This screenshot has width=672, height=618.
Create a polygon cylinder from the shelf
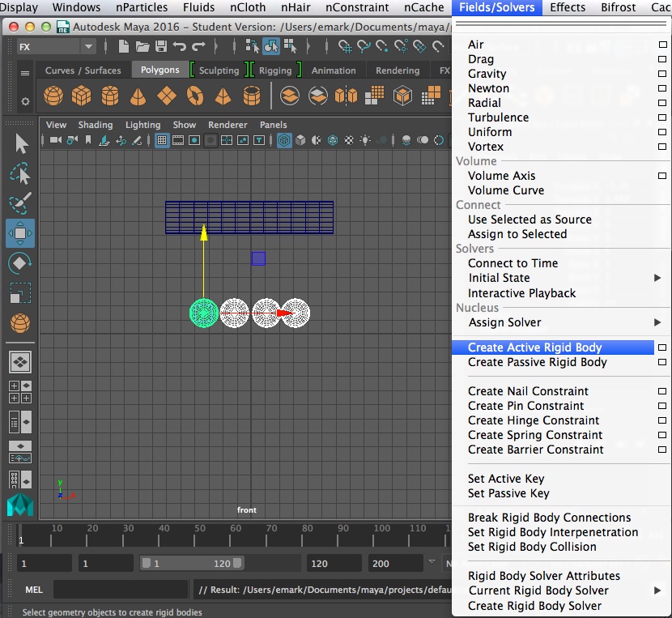tap(110, 96)
